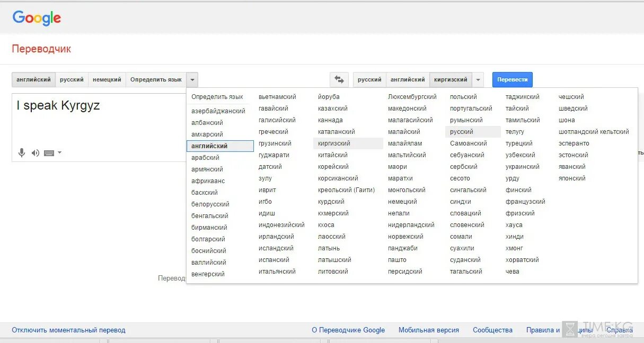644x343 pixels.
Task: Pick литовский from the language list
Action: pos(333,272)
